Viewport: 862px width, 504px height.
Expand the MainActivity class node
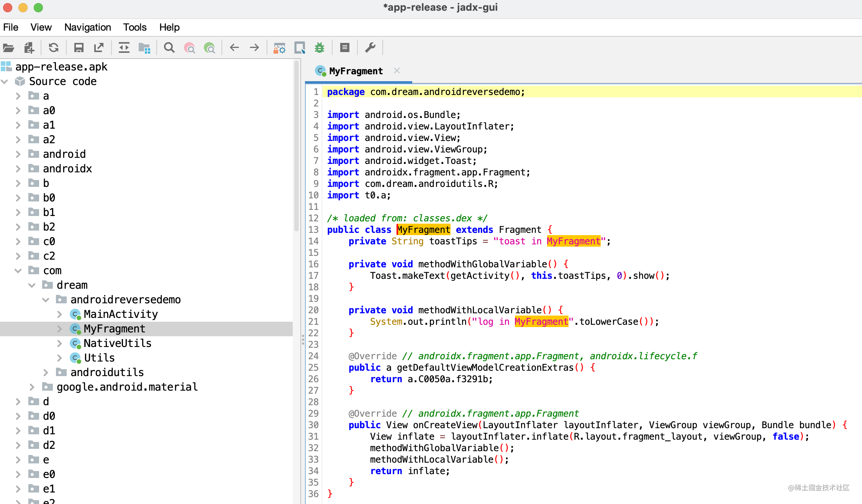coord(59,314)
